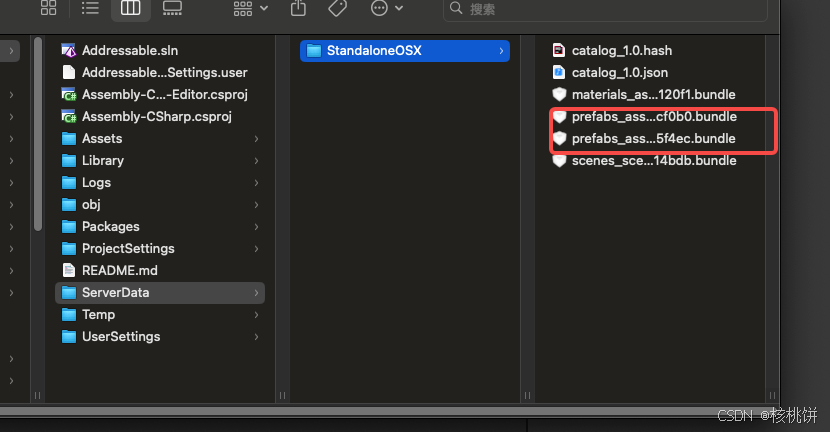The height and width of the screenshot is (432, 830).
Task: Click the catalog_1.0.hash file icon
Action: [559, 50]
